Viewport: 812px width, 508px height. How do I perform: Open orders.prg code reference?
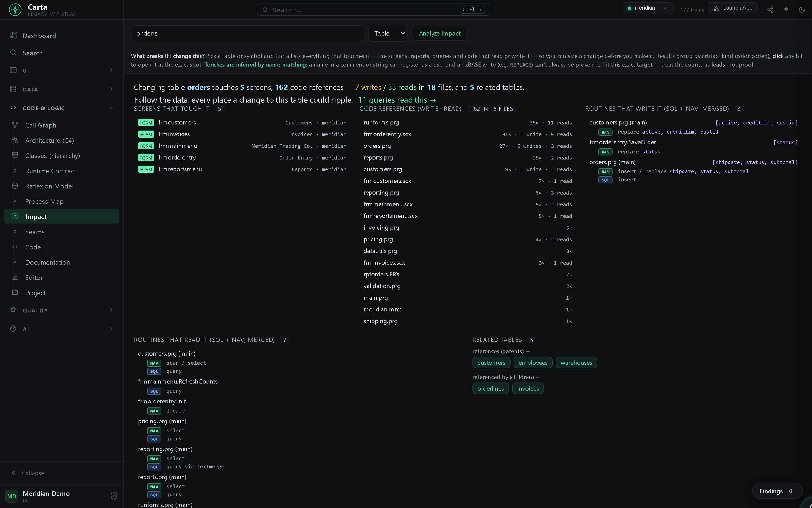[467, 146]
